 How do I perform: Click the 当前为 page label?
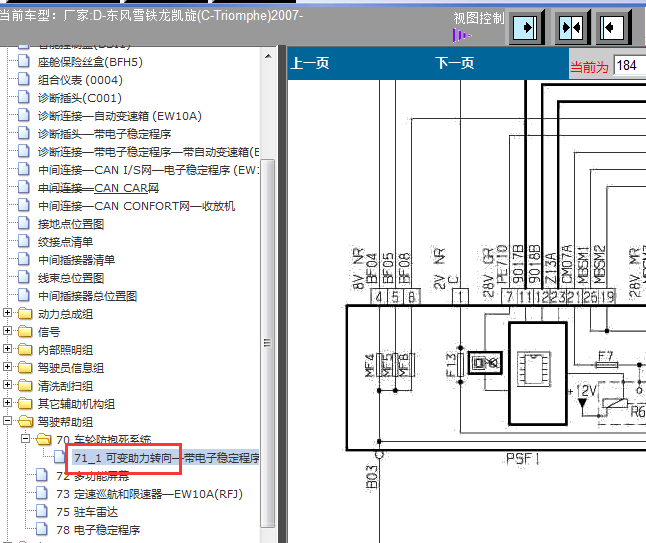pyautogui.click(x=589, y=67)
